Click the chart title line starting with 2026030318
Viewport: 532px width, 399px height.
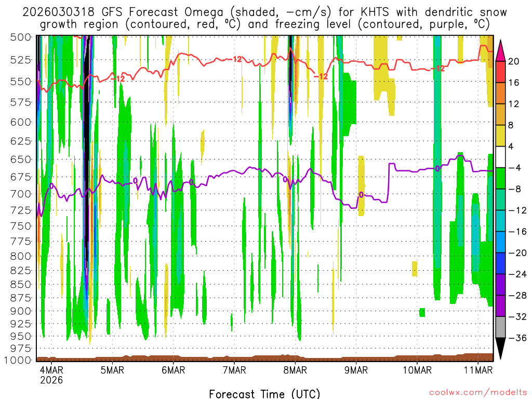tap(264, 12)
